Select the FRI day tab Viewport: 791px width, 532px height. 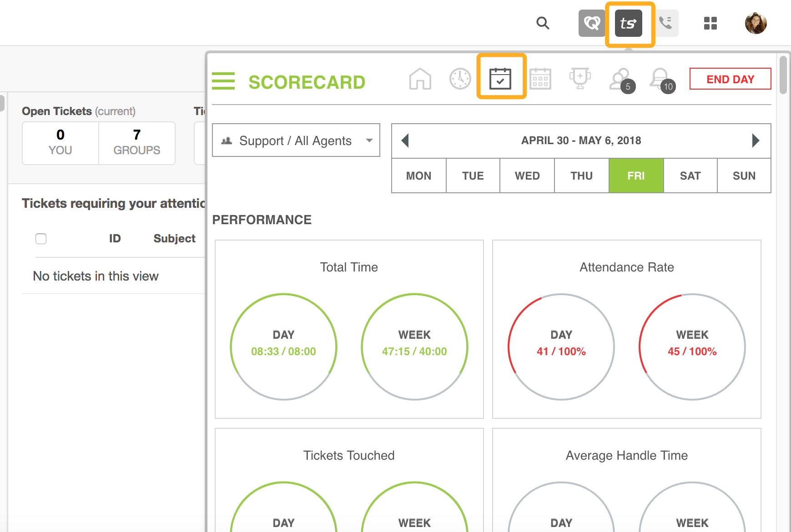click(x=636, y=176)
